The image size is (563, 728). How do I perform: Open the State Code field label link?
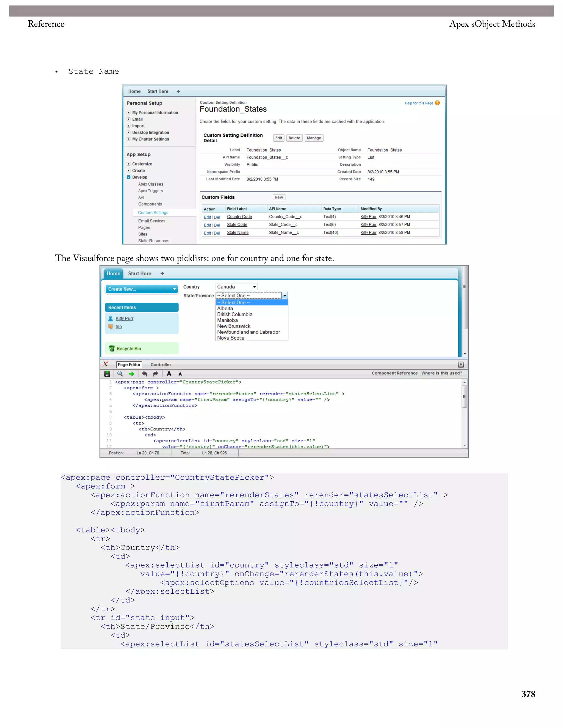click(x=237, y=225)
